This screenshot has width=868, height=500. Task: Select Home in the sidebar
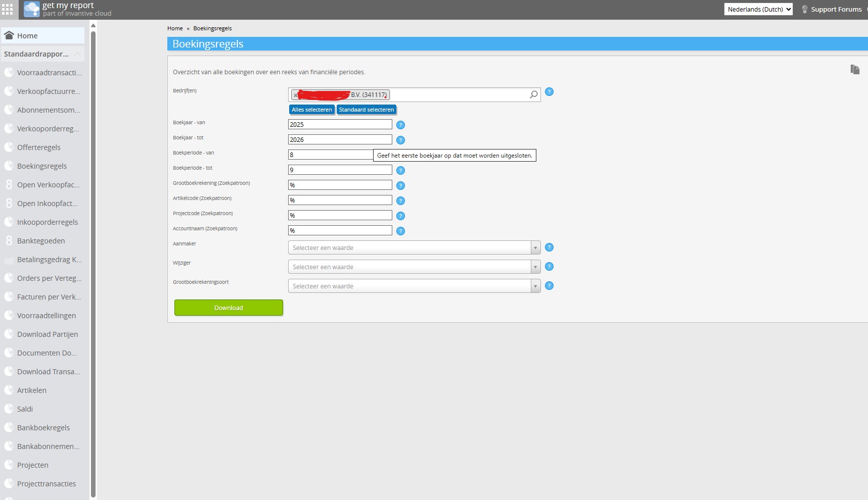(27, 36)
